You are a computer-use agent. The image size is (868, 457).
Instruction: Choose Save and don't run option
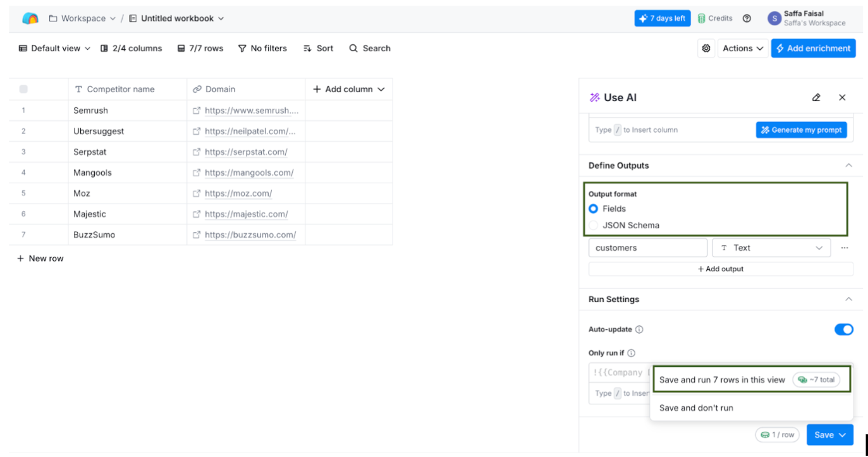click(x=696, y=408)
